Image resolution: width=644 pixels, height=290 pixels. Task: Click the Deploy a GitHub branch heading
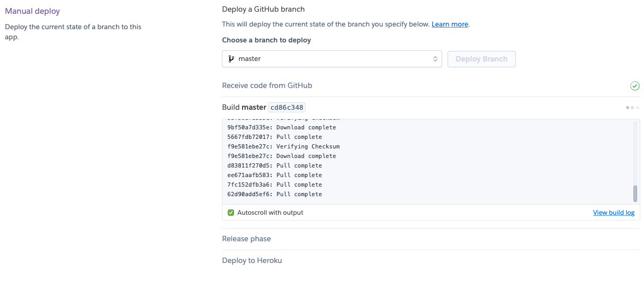tap(263, 10)
